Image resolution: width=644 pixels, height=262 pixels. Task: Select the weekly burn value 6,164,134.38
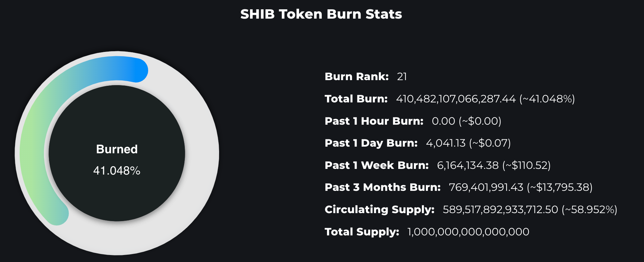[468, 165]
